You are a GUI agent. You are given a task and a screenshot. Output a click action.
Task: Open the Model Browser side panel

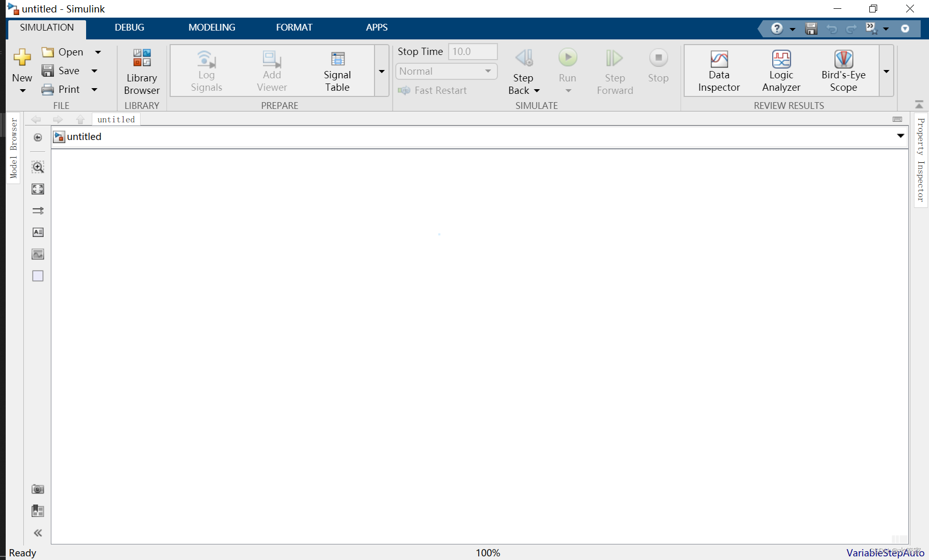(x=13, y=148)
